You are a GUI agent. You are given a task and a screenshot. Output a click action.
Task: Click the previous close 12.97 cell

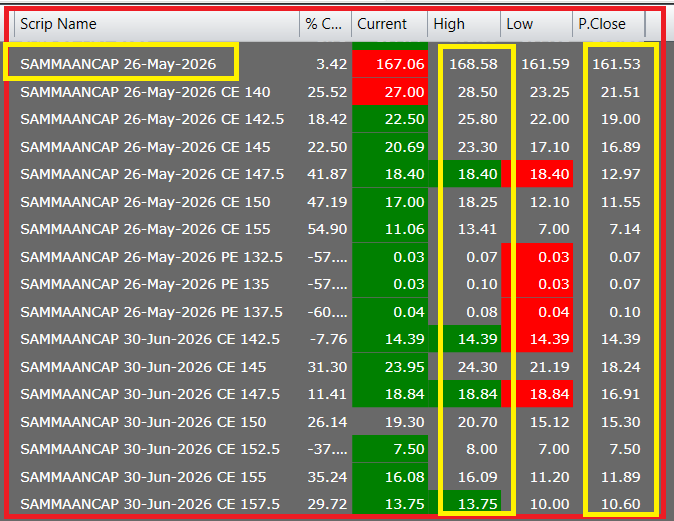tap(610, 174)
